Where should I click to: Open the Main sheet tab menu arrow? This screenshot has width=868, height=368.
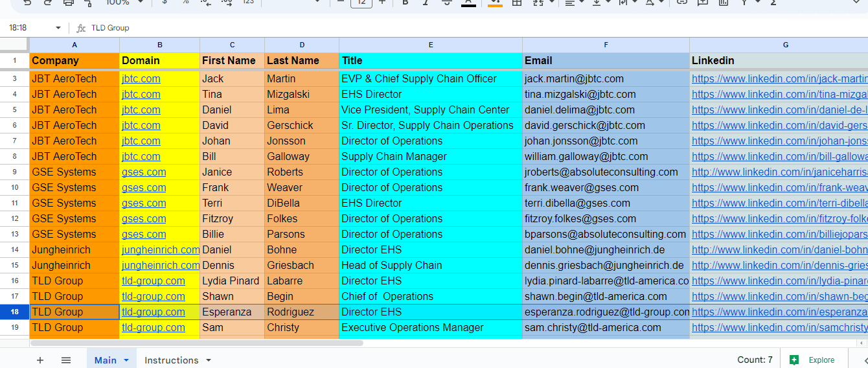[x=126, y=360]
